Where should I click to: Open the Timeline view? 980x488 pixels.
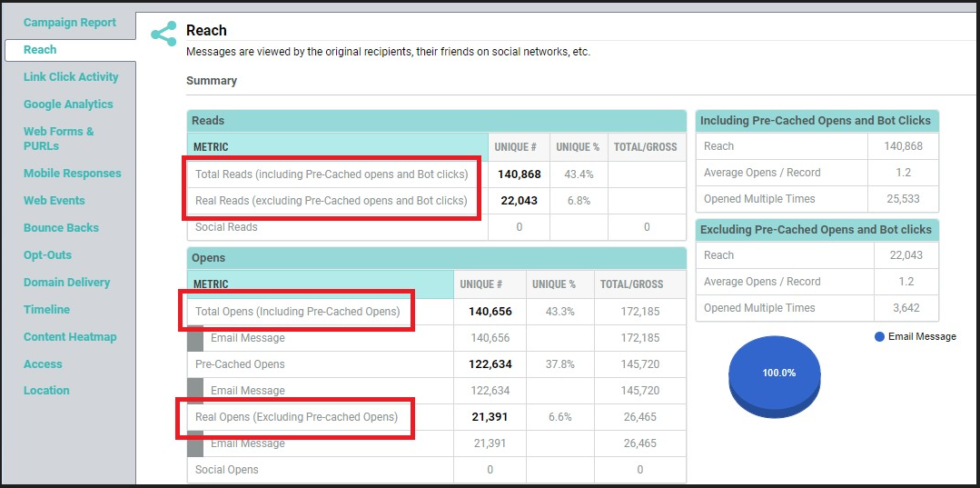point(46,310)
